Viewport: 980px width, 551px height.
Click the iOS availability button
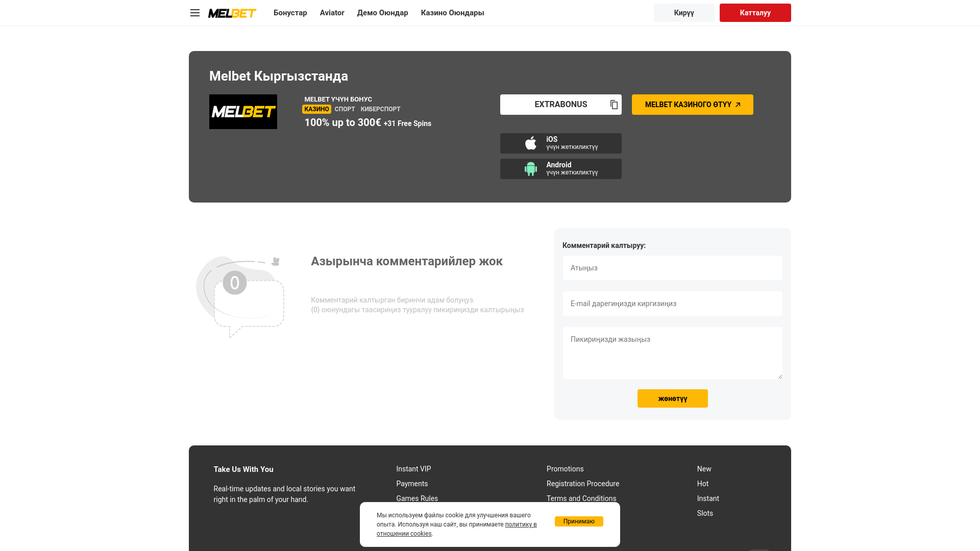(x=561, y=143)
